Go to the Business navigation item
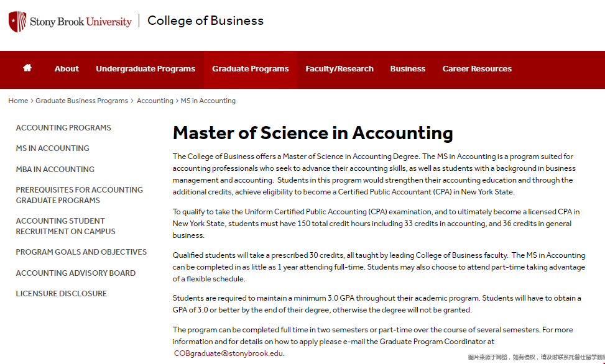The height and width of the screenshot is (364, 605). coord(408,68)
